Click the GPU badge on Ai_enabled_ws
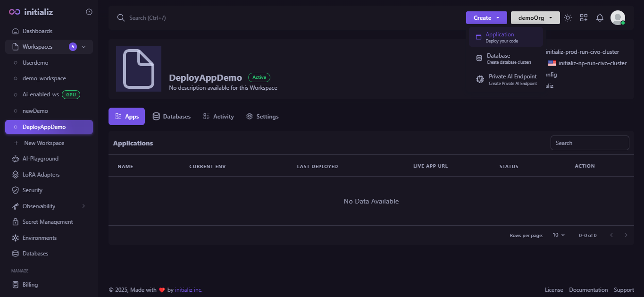This screenshot has width=644, height=297. pos(71,94)
